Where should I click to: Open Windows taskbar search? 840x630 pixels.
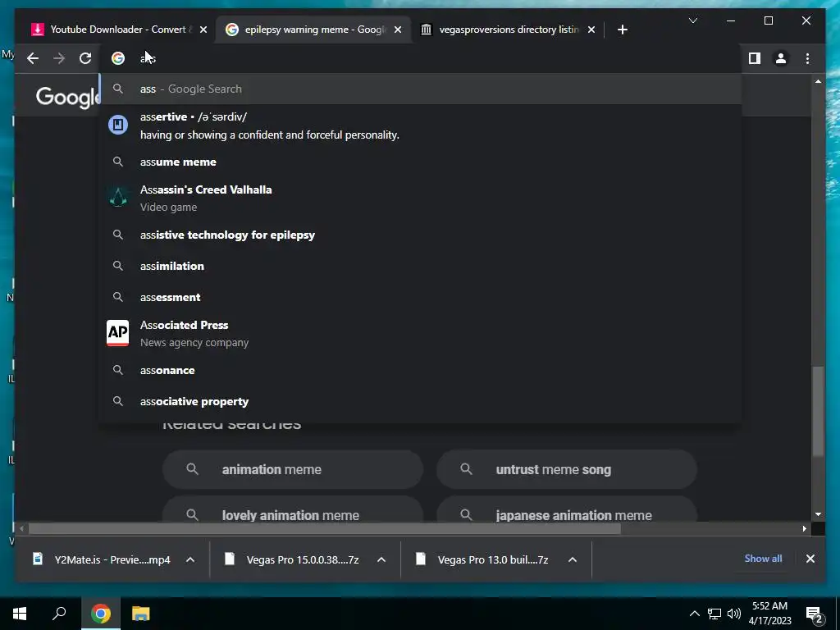click(x=59, y=614)
